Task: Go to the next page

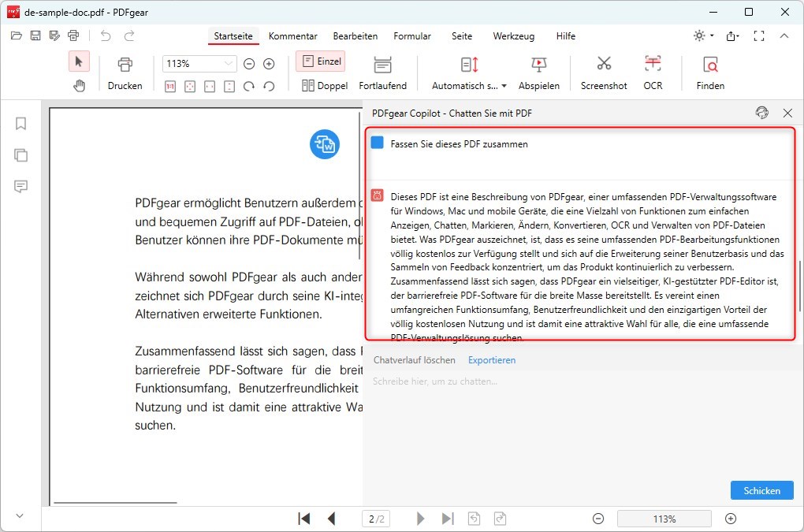Action: click(x=420, y=519)
